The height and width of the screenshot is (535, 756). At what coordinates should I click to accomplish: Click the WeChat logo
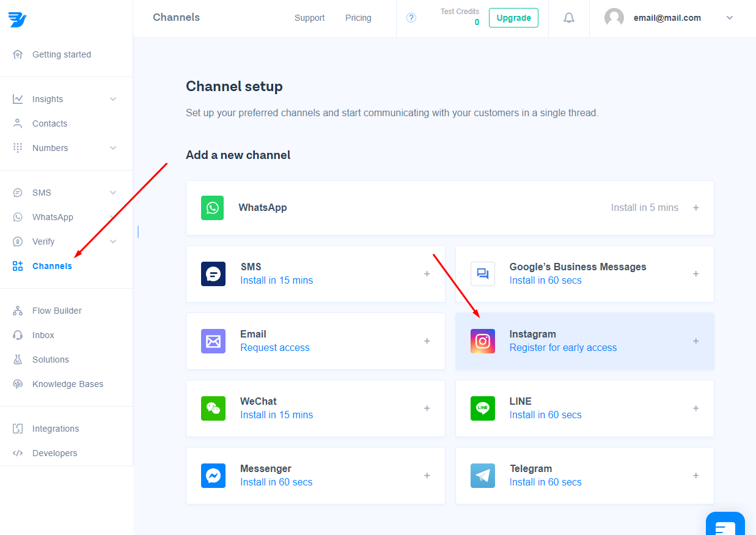point(213,408)
